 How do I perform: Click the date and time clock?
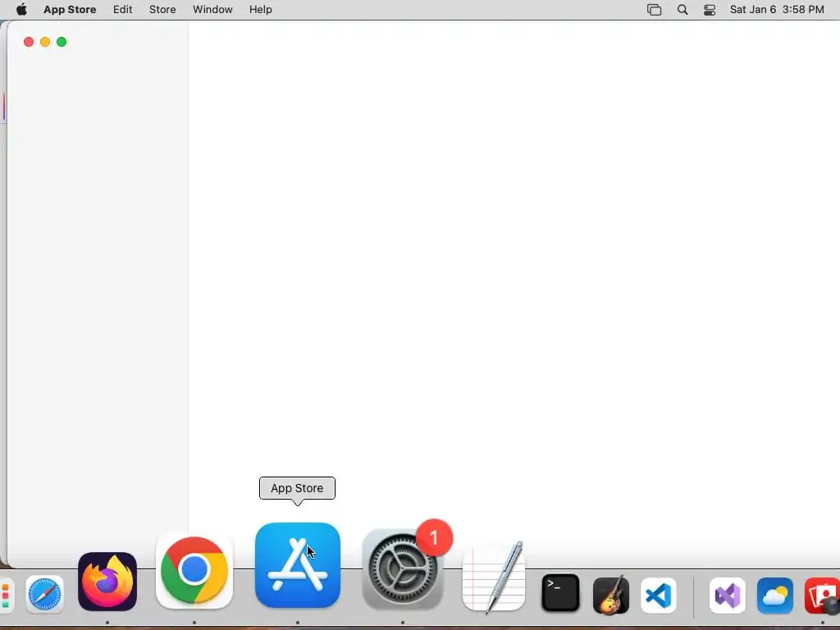[x=777, y=10]
